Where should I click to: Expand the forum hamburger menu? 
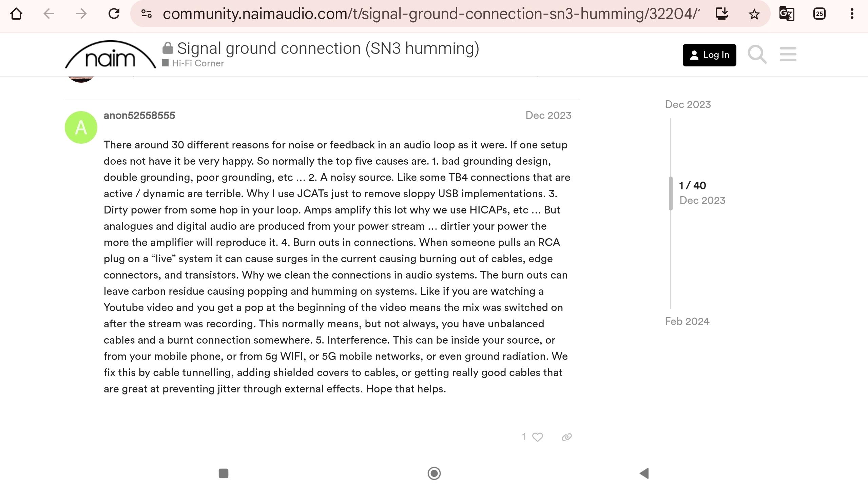[788, 55]
